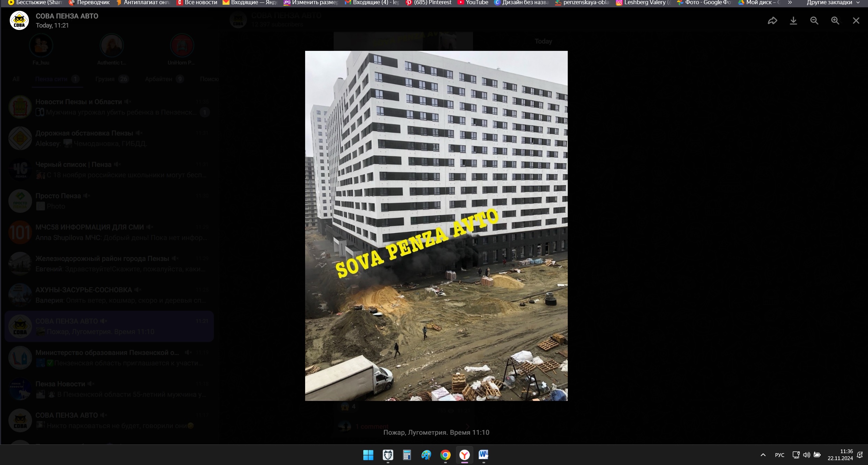Open the clock and date panel

click(840, 455)
